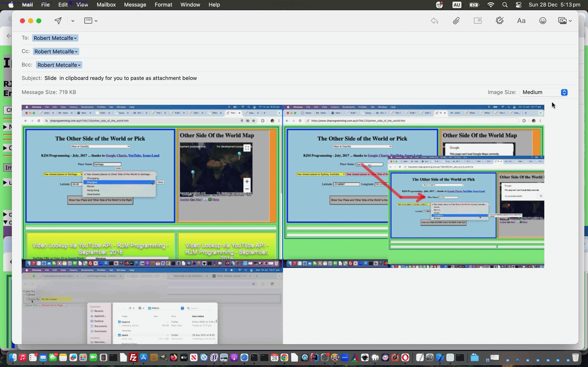Select the Bcc Robert Metcalfe token

(59, 65)
